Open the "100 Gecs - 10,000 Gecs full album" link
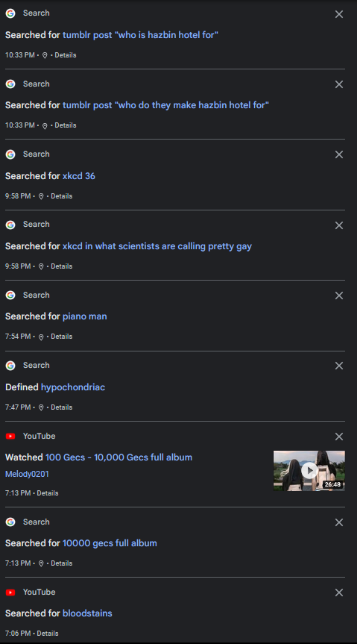The height and width of the screenshot is (644, 357). pyautogui.click(x=119, y=457)
